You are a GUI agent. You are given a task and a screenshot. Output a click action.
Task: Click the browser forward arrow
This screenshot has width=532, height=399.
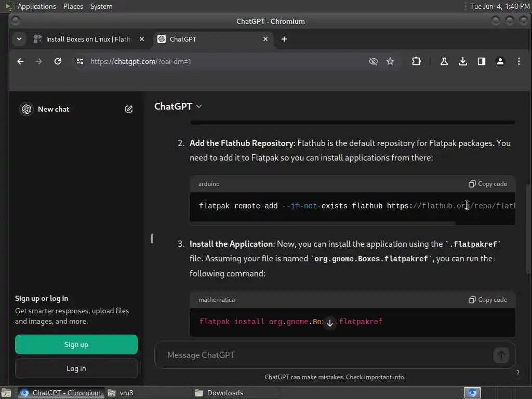(x=38, y=61)
